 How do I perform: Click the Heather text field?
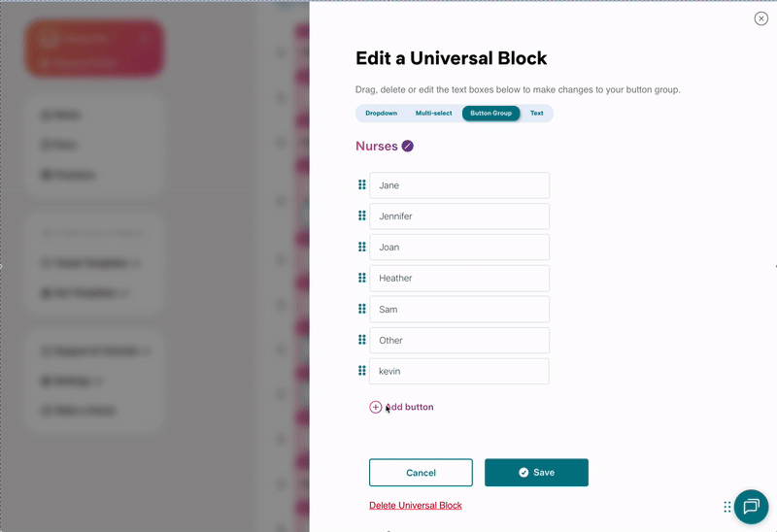coord(459,279)
